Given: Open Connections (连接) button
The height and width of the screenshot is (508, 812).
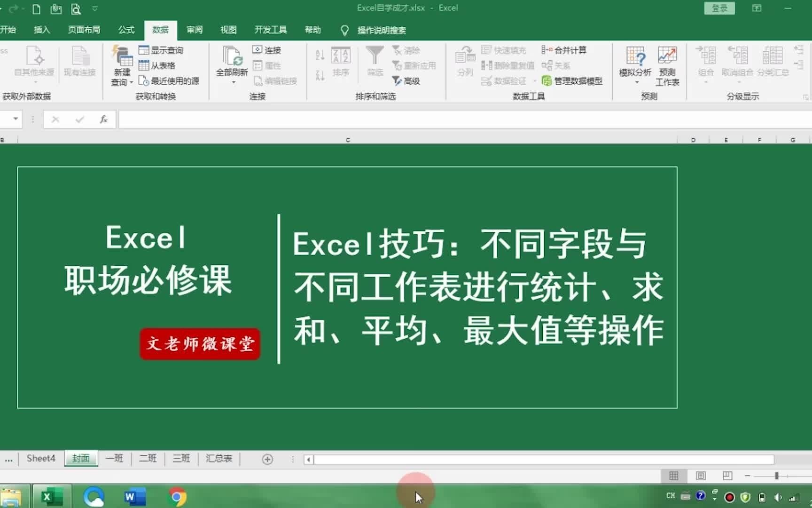Looking at the screenshot, I should [x=266, y=50].
